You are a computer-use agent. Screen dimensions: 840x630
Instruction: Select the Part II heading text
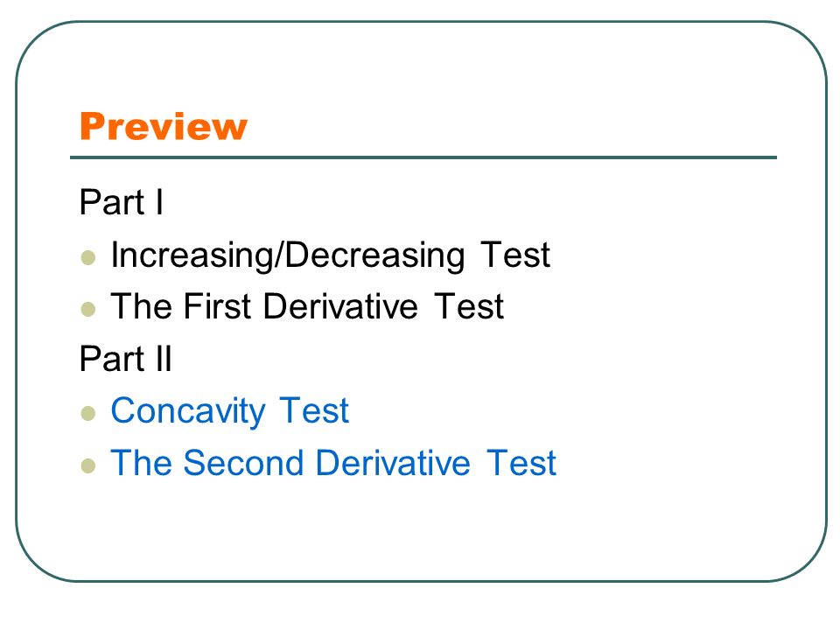point(125,359)
